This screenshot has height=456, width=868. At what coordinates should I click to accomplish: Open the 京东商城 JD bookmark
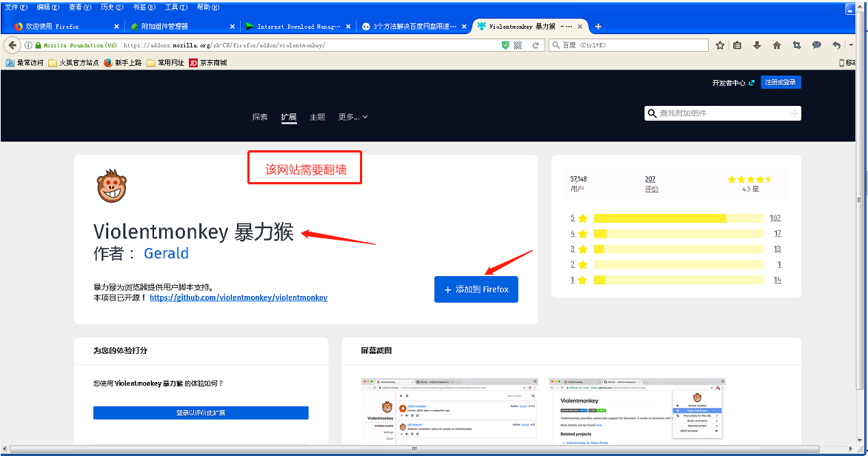208,63
